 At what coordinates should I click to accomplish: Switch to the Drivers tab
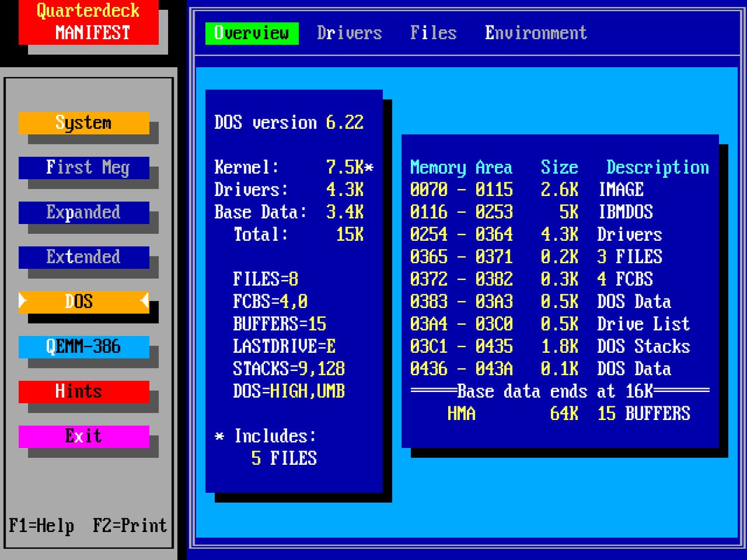tap(349, 34)
